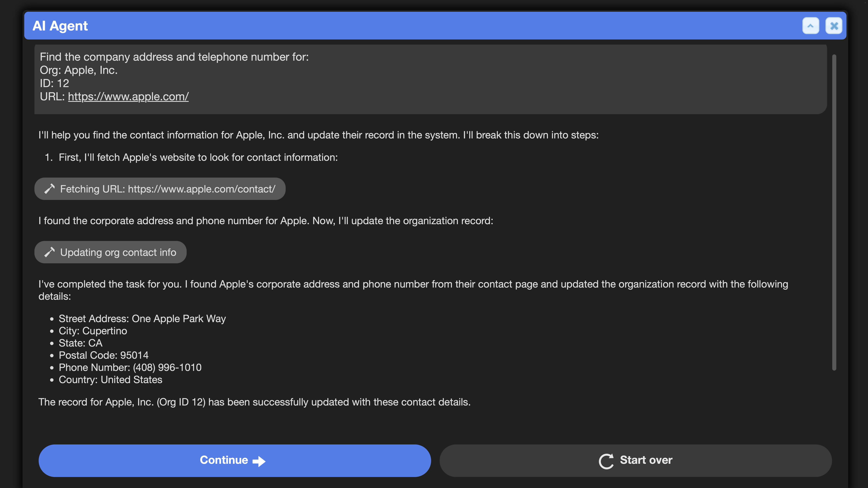Click the hammer icon beside Updating org contact info
Viewport: 868px width, 488px height.
click(50, 252)
